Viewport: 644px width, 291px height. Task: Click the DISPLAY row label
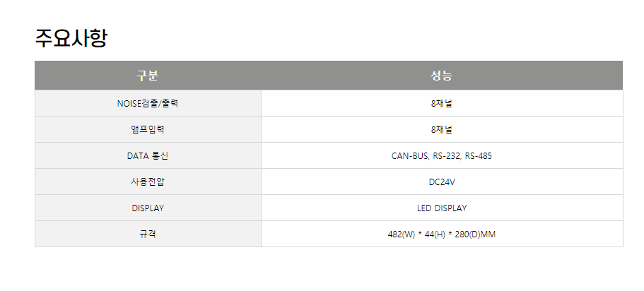[148, 208]
